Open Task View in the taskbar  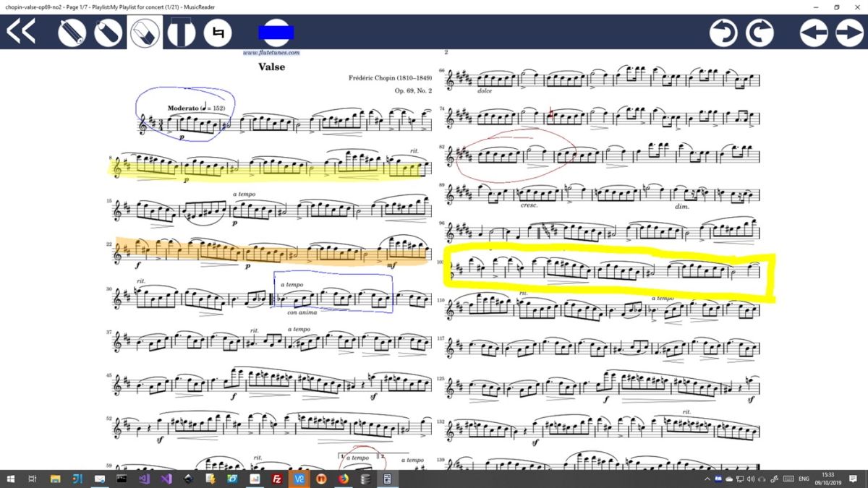tap(33, 479)
